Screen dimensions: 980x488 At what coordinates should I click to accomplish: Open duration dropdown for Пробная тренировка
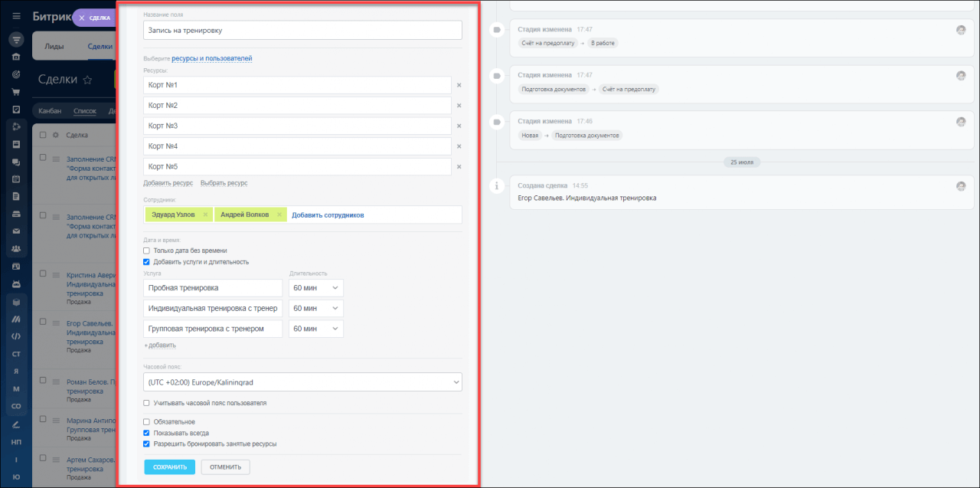coord(315,288)
